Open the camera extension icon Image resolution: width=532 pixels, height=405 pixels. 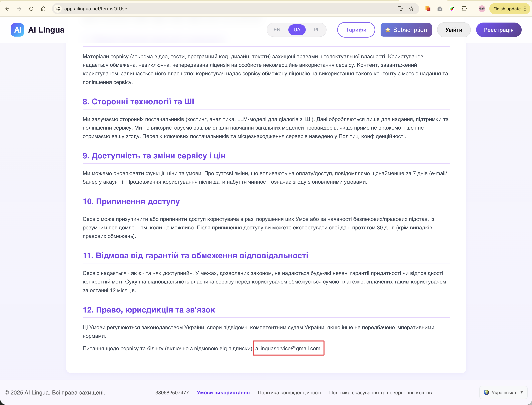[440, 9]
